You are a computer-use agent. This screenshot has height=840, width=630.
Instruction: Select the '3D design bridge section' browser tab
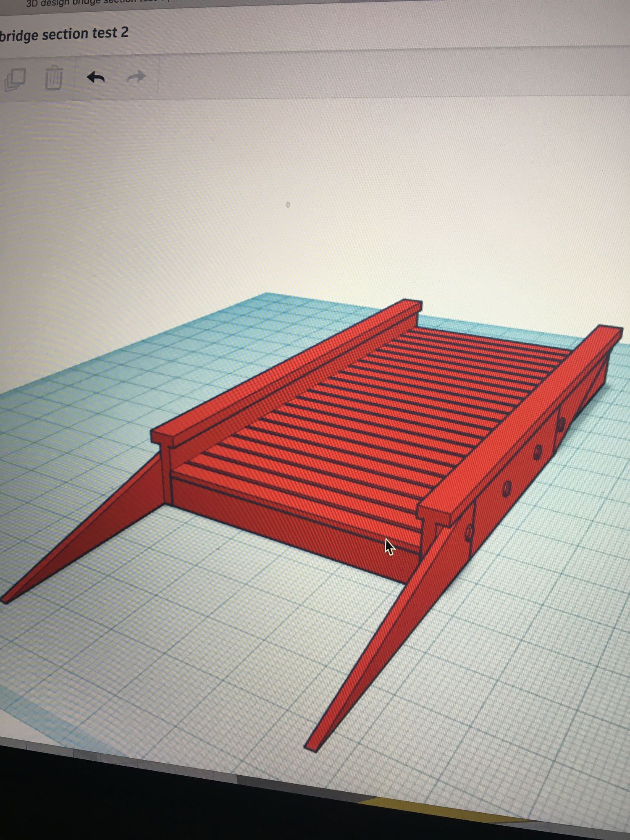point(84,3)
